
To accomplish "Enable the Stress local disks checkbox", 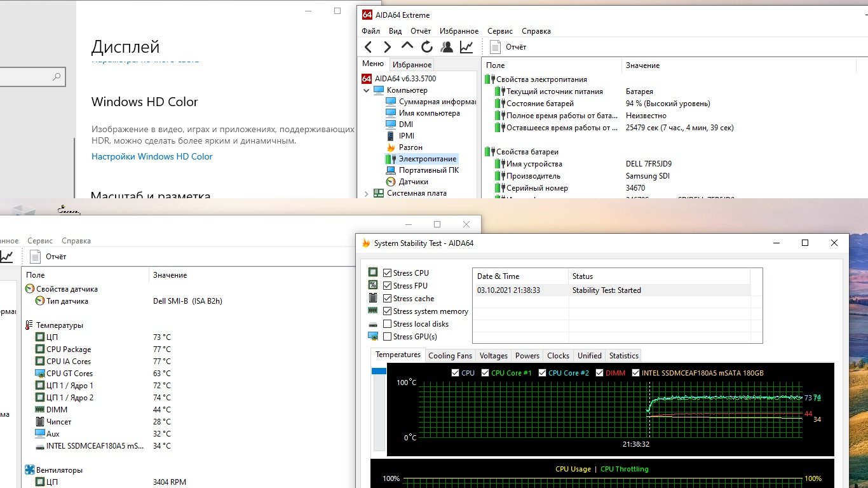I will point(388,324).
